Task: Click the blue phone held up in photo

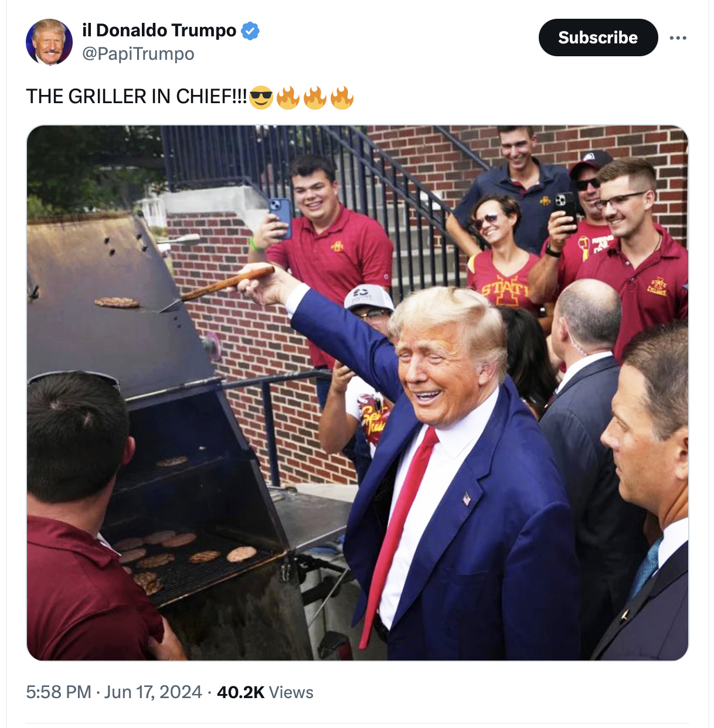Action: click(280, 217)
